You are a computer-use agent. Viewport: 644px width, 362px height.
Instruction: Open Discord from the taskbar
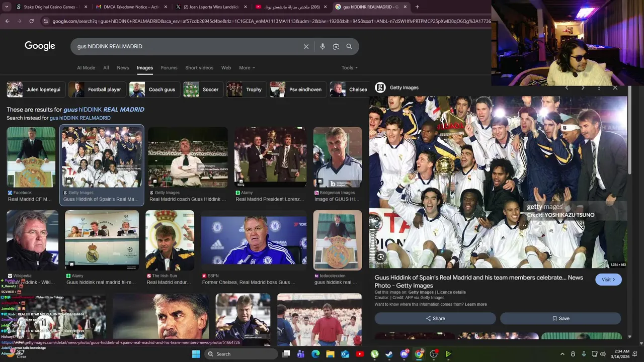click(x=404, y=354)
